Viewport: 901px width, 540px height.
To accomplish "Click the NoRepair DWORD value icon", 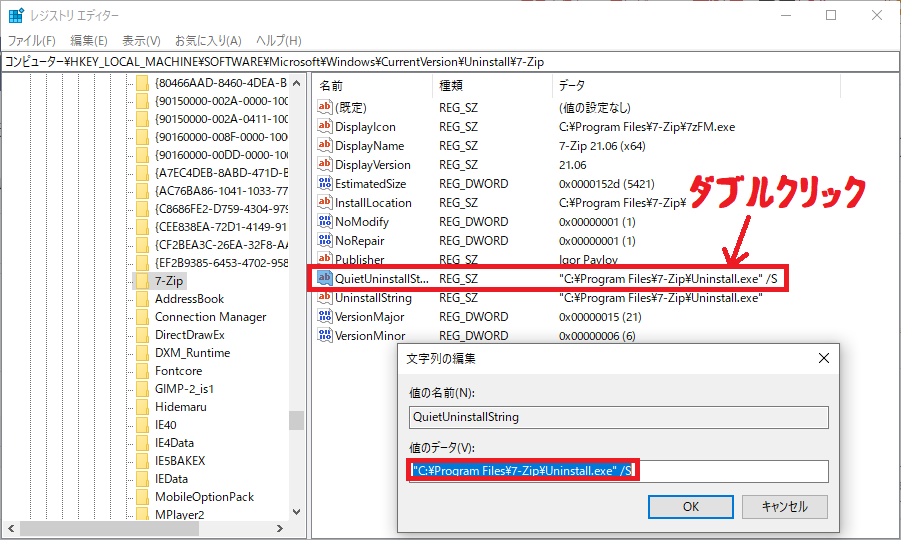I will (325, 240).
